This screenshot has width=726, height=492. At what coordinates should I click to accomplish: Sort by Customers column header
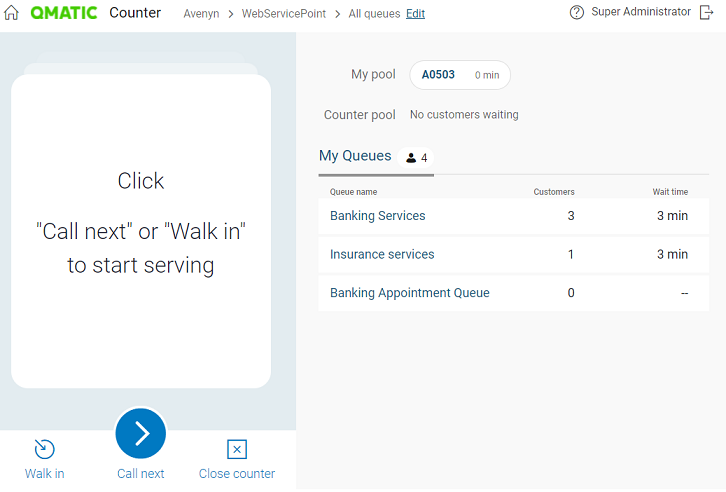[554, 192]
